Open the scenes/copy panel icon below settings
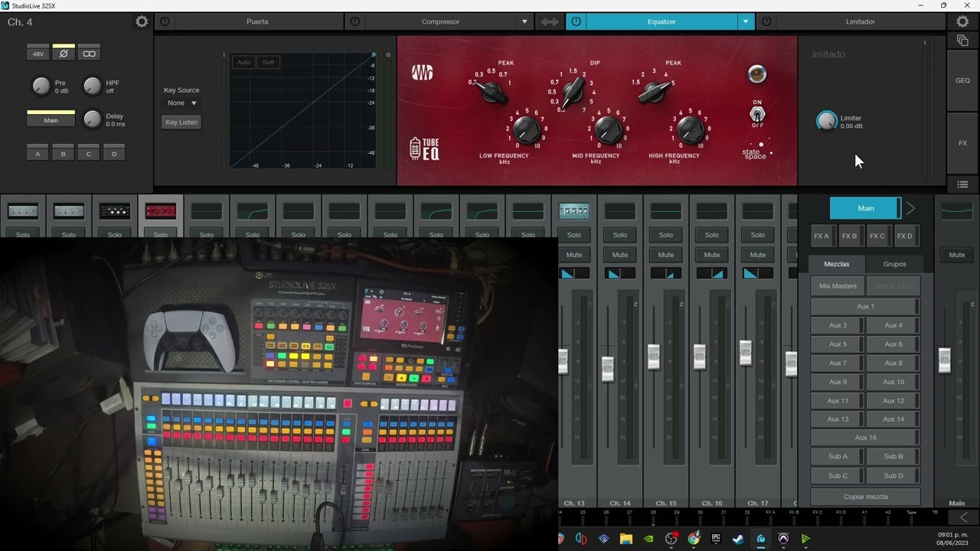Viewport: 980px width, 551px height. pos(963,41)
